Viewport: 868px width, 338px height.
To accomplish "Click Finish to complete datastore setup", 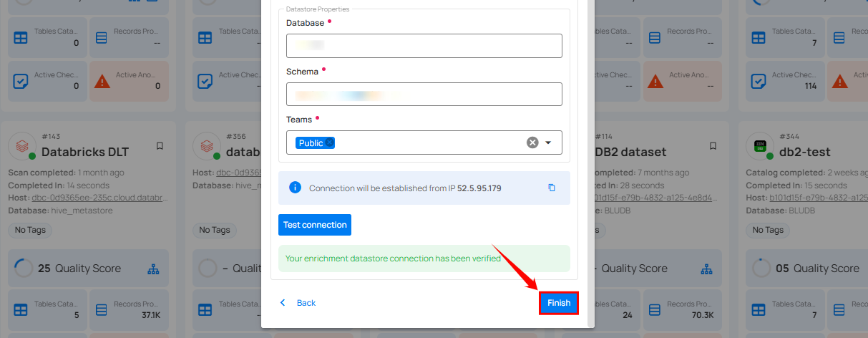I will [x=559, y=303].
